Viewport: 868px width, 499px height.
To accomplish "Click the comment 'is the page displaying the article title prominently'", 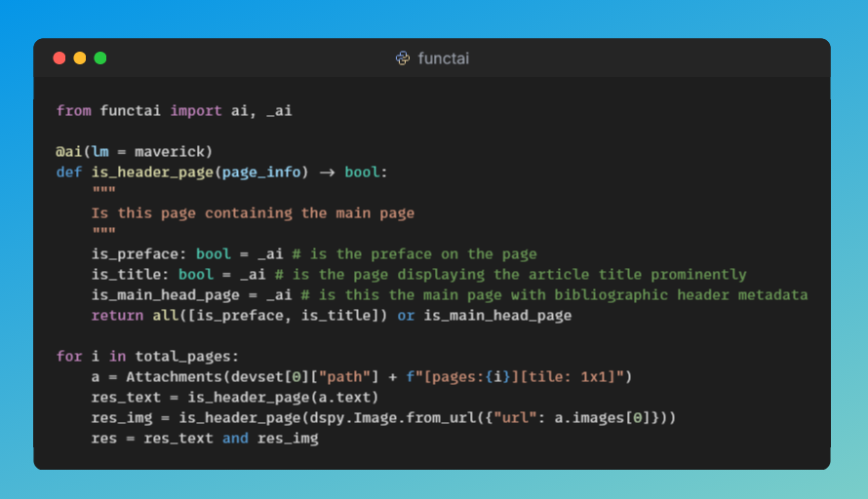I will pos(510,275).
